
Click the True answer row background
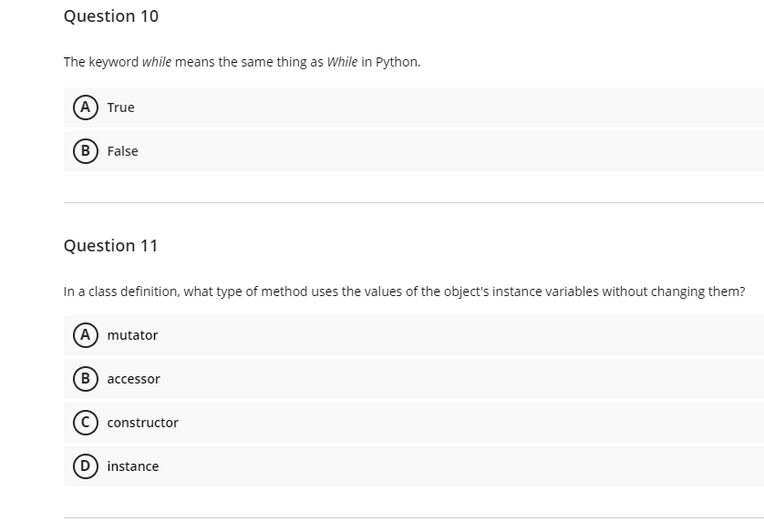410,107
